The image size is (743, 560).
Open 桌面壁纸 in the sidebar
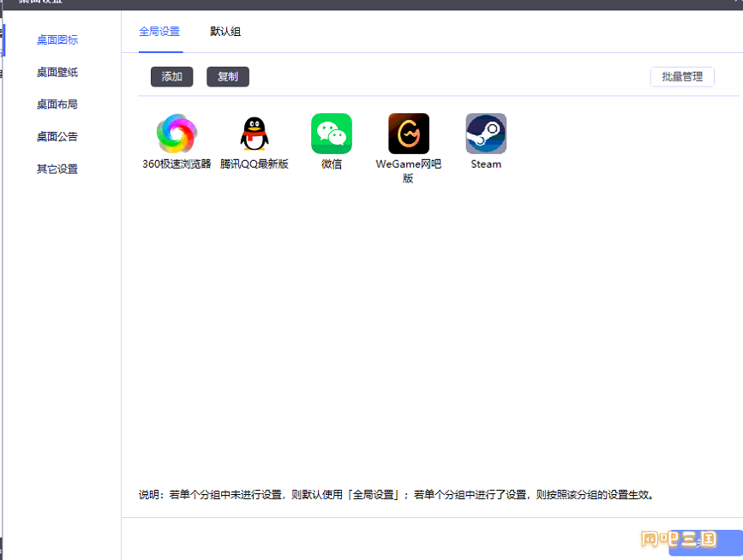pos(57,73)
